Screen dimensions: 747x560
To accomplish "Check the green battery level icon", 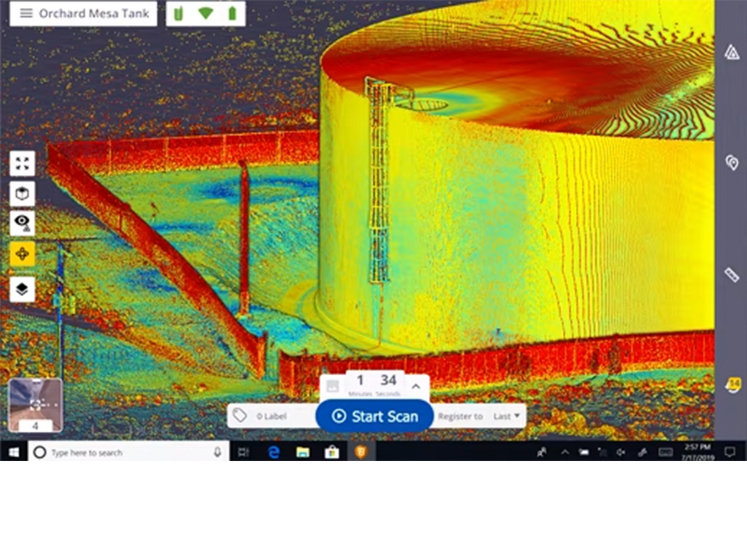I will pyautogui.click(x=232, y=14).
